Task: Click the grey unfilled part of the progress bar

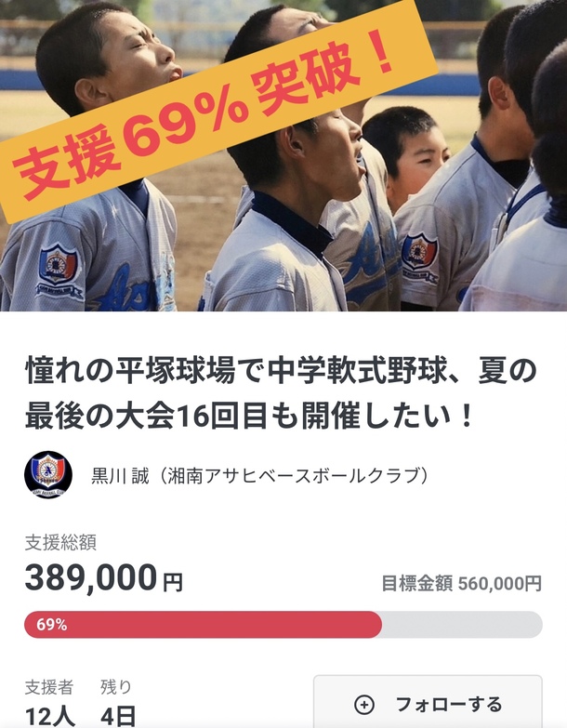Action: [462, 625]
